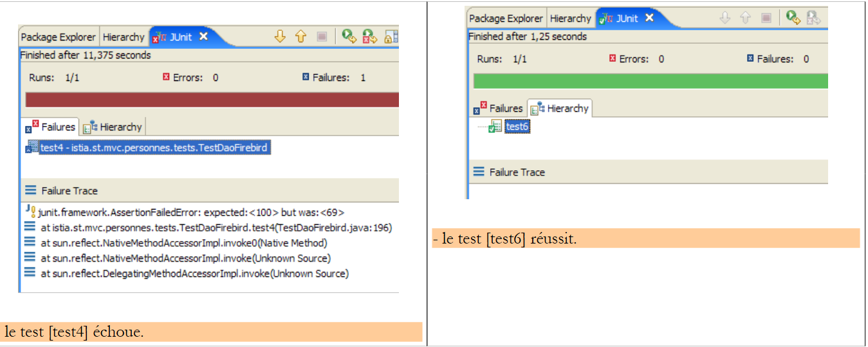This screenshot has width=868, height=347.
Task: Click the red failure progress bar
Action: (x=212, y=100)
